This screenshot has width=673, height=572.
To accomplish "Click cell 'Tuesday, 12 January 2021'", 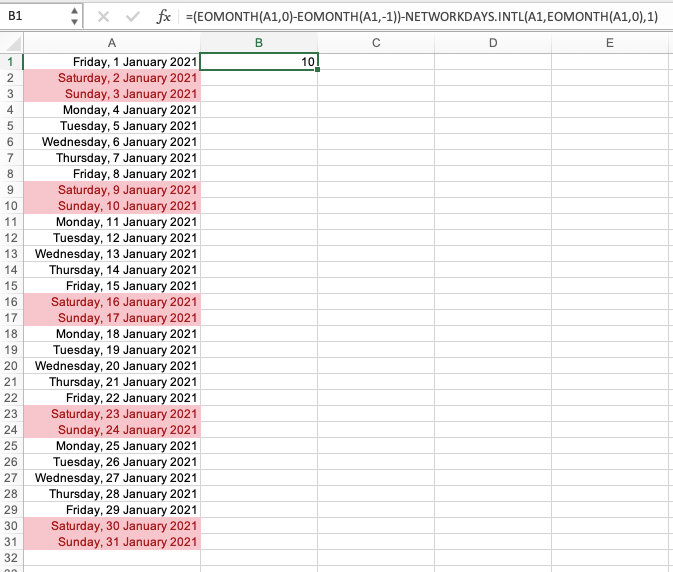I will [x=112, y=238].
